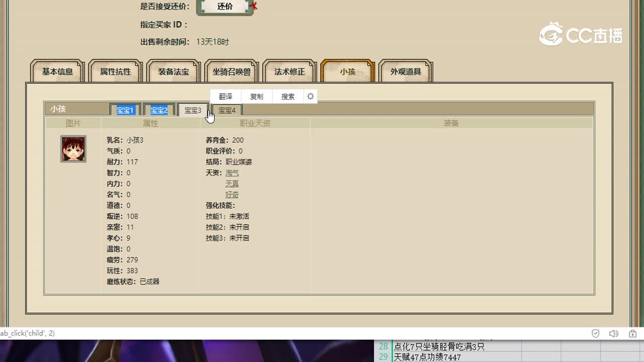Select the 亲密: 11 value
The width and height of the screenshot is (644, 362).
(x=120, y=227)
